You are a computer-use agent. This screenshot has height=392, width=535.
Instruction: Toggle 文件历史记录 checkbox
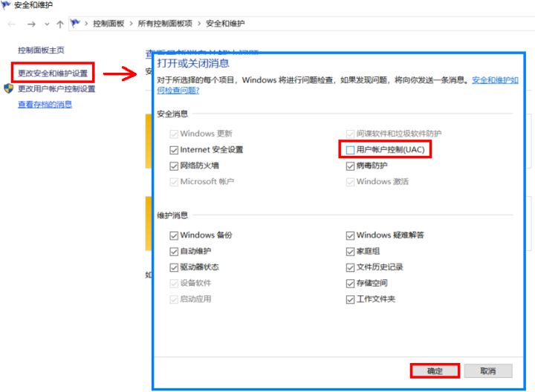[350, 267]
